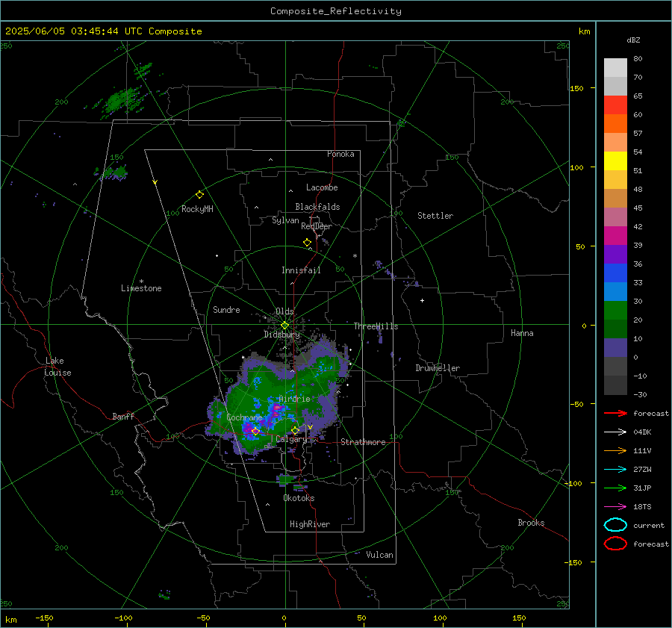The image size is (672, 628).
Task: Click the Composite_Reflectivity title
Action: [336, 11]
